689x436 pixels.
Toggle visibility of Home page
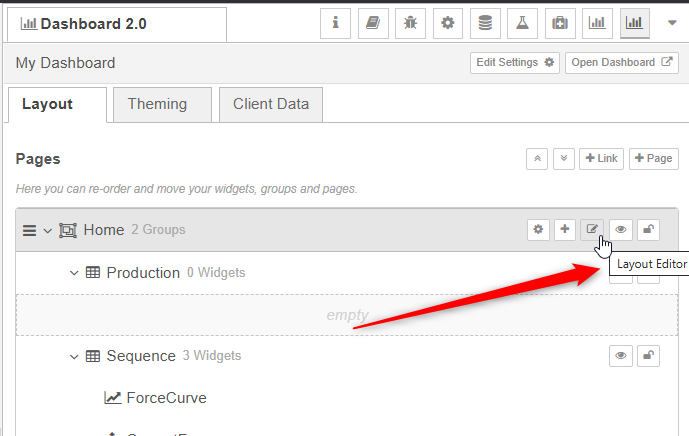620,229
